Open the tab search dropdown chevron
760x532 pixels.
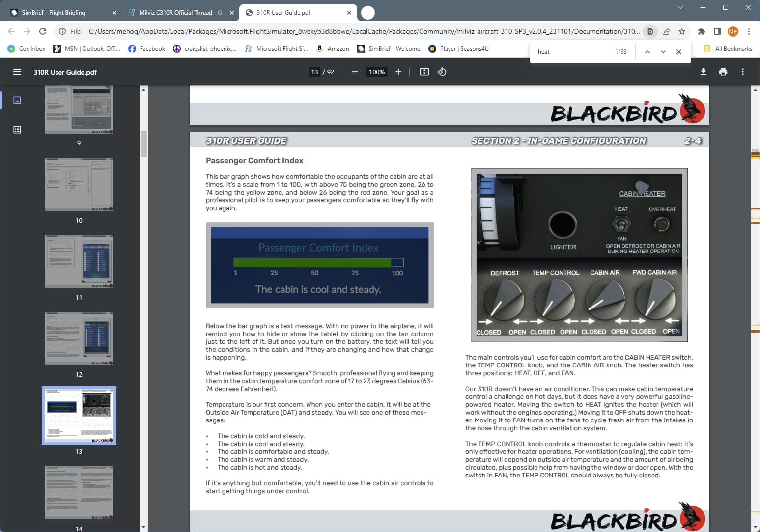680,7
